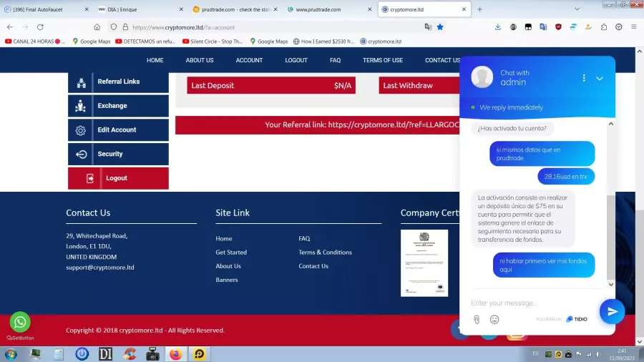Open a new browser tab

coord(479,9)
